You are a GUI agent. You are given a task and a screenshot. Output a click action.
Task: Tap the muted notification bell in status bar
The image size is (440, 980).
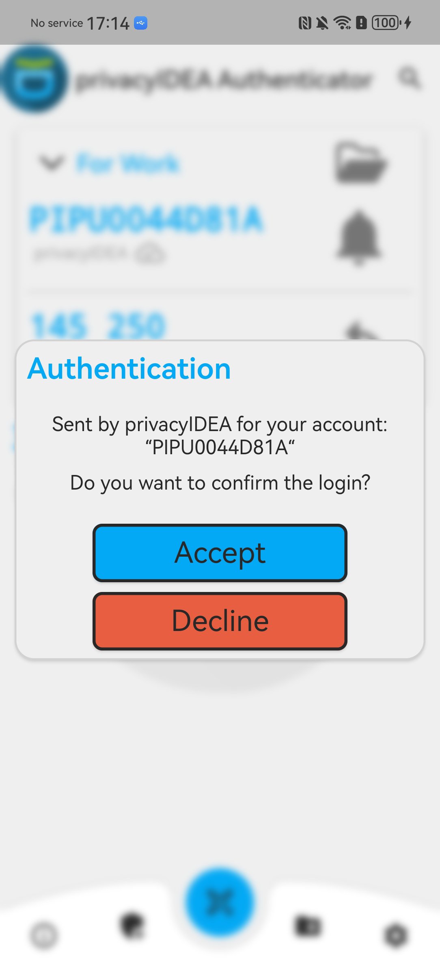point(322,23)
